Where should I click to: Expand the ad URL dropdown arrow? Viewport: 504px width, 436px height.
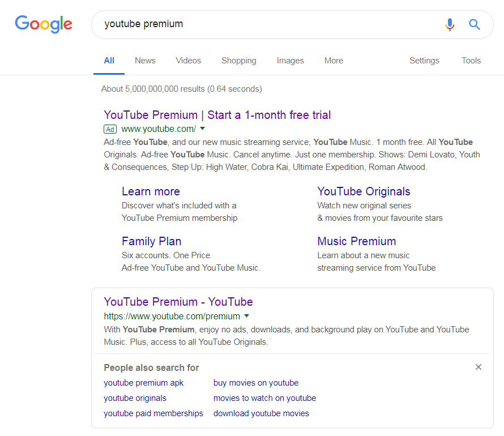tap(203, 129)
